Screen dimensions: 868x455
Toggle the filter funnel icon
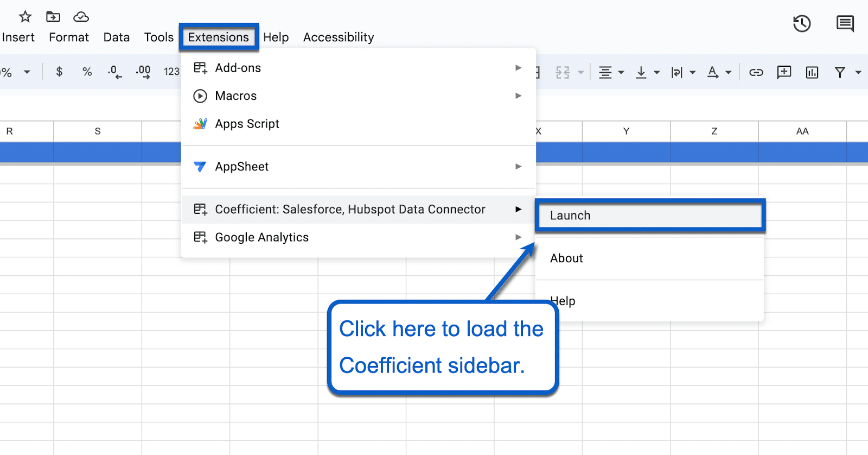[840, 72]
